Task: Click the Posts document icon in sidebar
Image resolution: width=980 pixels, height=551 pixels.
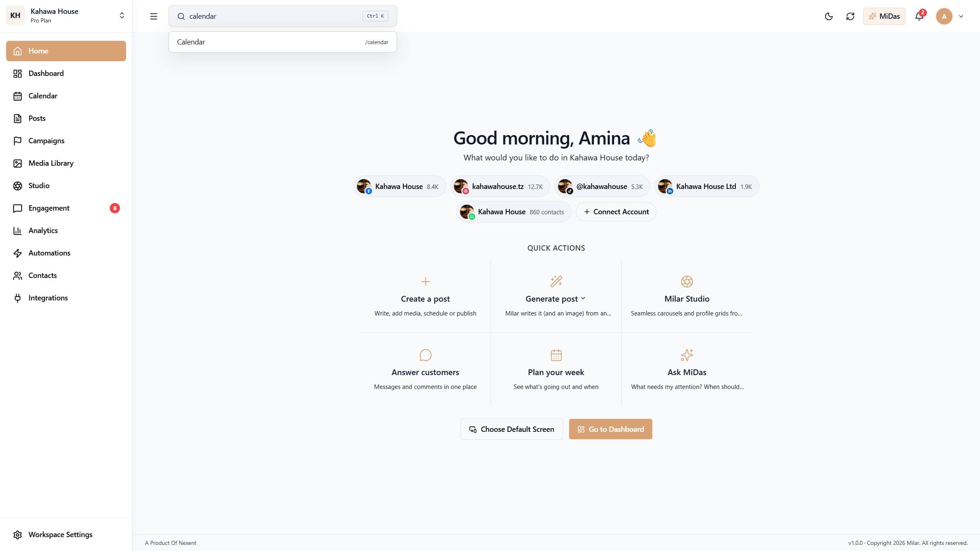Action: [18, 118]
